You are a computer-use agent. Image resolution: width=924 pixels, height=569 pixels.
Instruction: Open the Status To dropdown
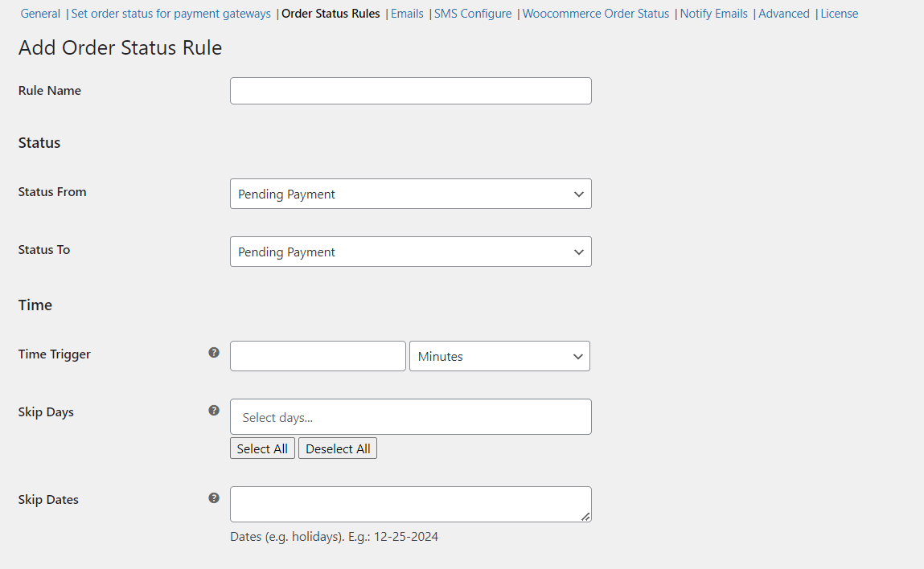coord(411,252)
